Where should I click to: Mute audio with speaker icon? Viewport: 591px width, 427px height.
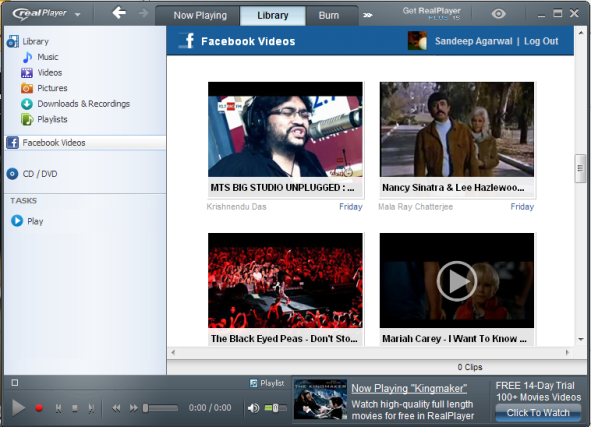point(253,408)
